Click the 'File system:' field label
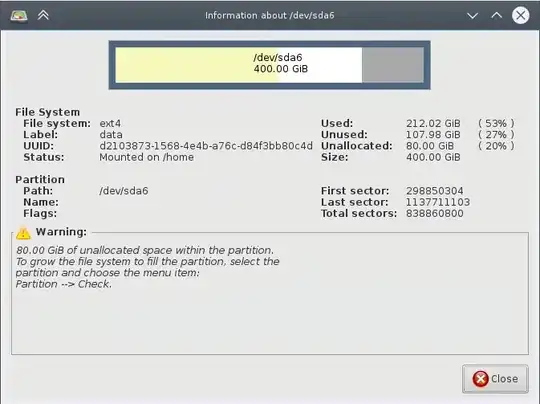540x404 pixels. tap(57, 123)
